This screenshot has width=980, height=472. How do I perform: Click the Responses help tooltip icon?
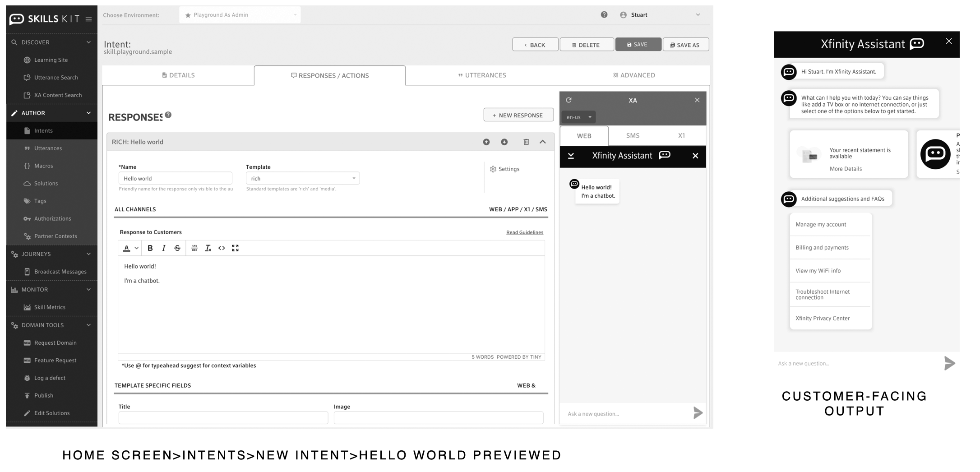point(168,115)
